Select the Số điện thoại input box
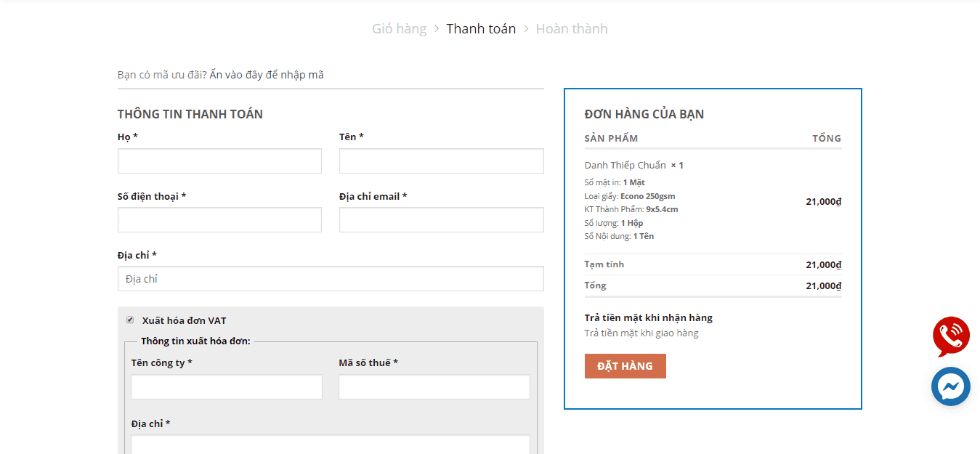This screenshot has width=980, height=454. 219,220
